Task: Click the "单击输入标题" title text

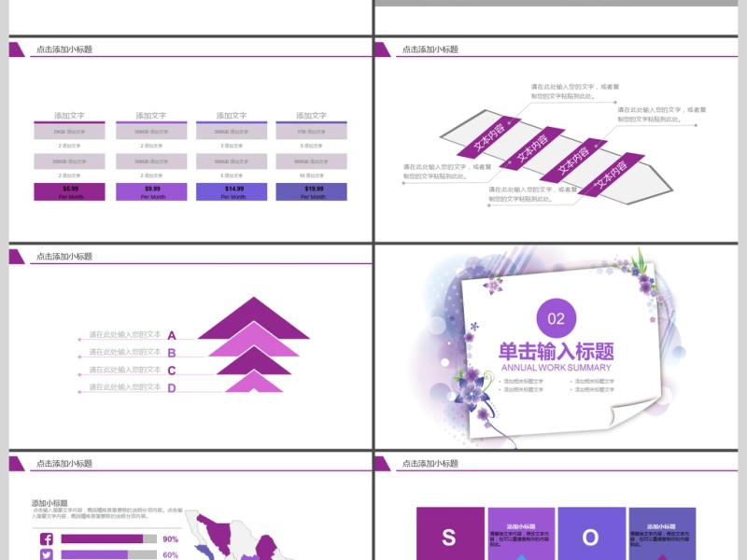Action: pyautogui.click(x=556, y=347)
